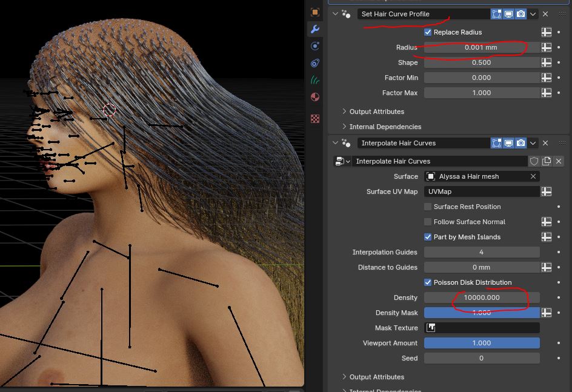The width and height of the screenshot is (572, 392).
Task: Enable Follow Surface Normal checkbox
Action: tap(428, 222)
